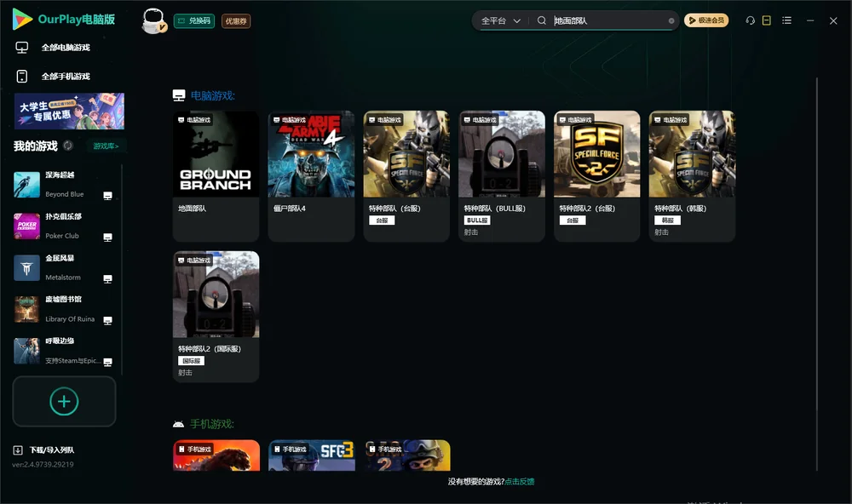Click the green plus add-game button

[x=64, y=401]
